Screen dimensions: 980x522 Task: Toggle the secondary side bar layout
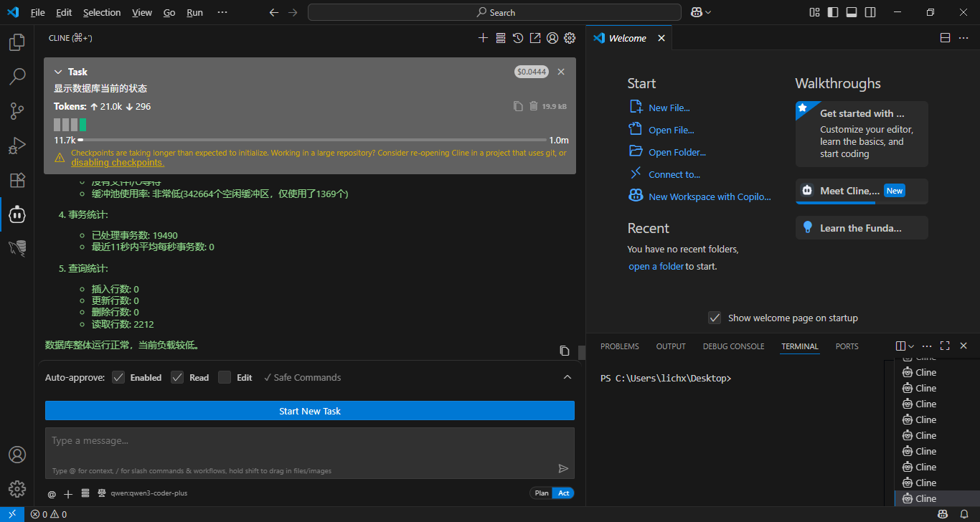[x=870, y=12]
